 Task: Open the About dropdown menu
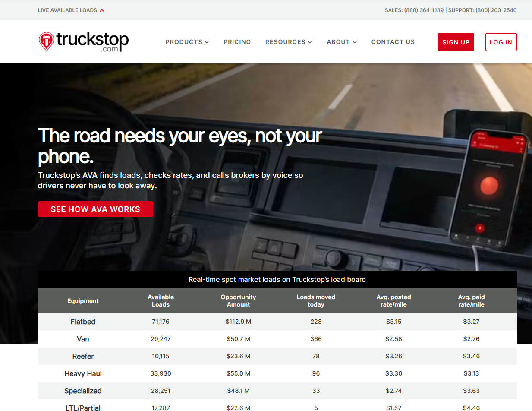342,42
